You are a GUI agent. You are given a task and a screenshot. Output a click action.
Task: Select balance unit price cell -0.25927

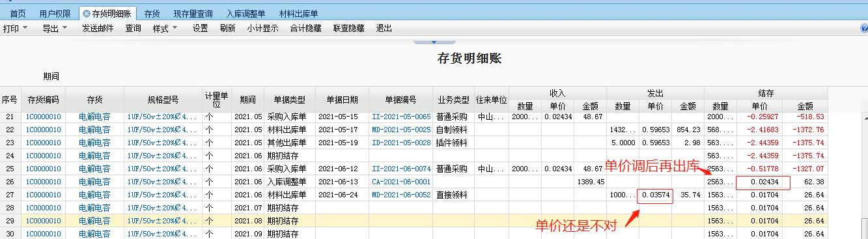(x=759, y=117)
